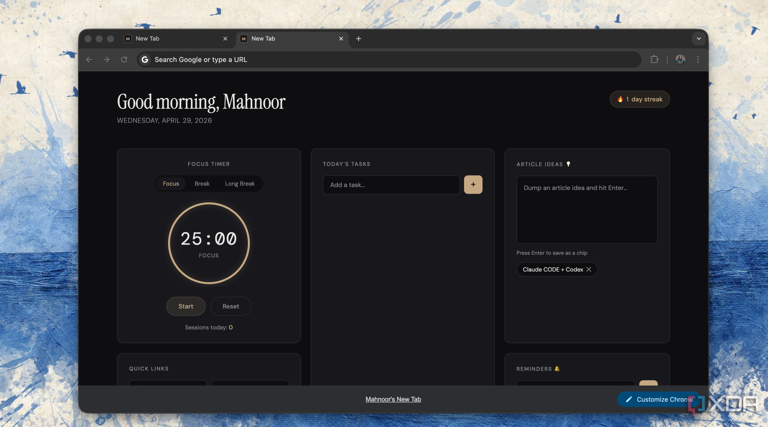Reset the focus timer
This screenshot has width=768, height=427.
[230, 306]
